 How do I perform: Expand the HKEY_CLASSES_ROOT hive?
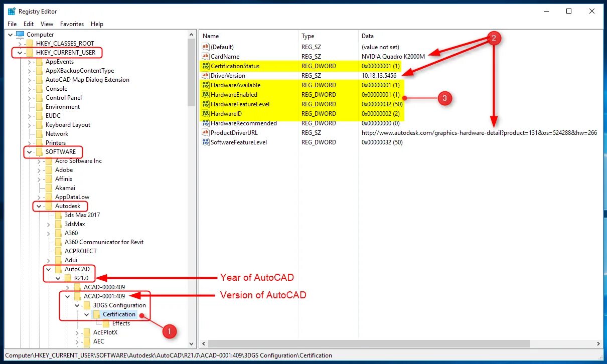click(x=20, y=44)
